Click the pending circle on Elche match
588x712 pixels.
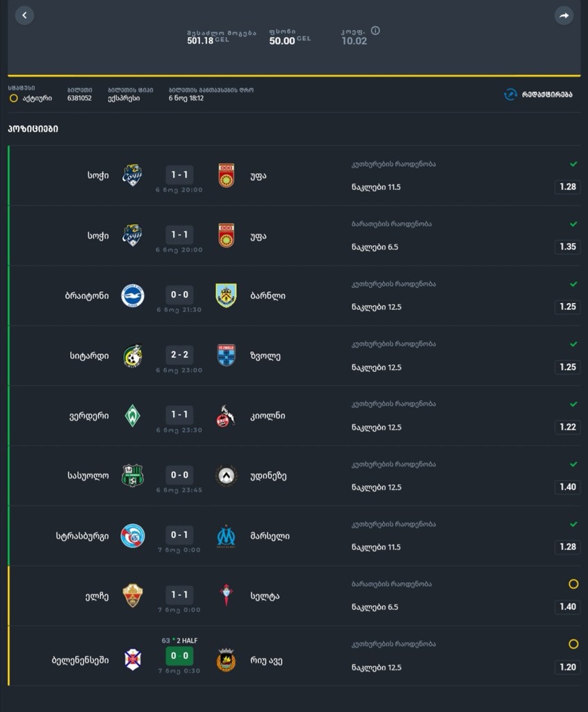tap(573, 584)
